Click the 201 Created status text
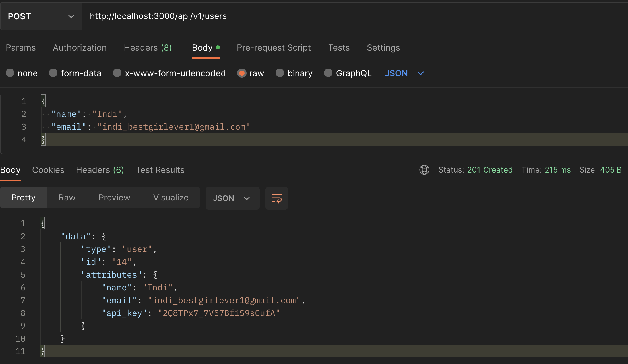Screen dimensions: 628x364 490,170
